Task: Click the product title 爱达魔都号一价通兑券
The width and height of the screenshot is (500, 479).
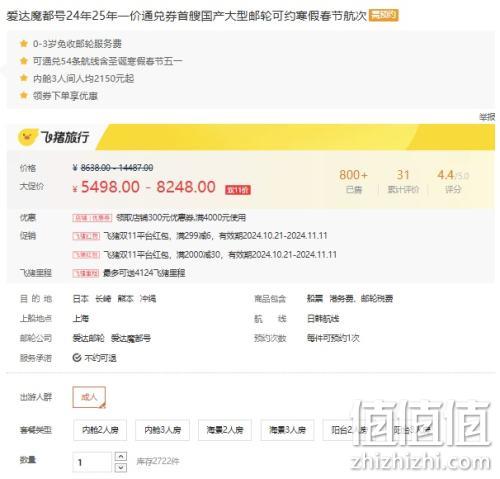Action: pyautogui.click(x=186, y=16)
